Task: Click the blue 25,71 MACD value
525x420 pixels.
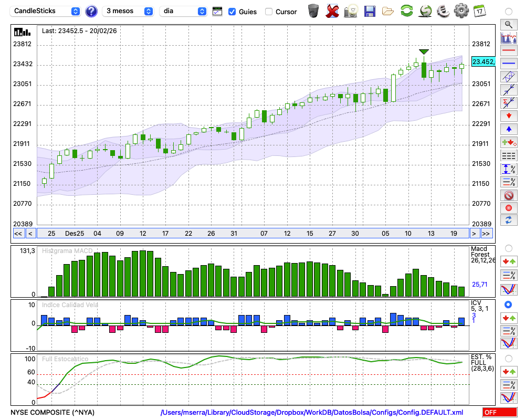Action: [x=480, y=285]
